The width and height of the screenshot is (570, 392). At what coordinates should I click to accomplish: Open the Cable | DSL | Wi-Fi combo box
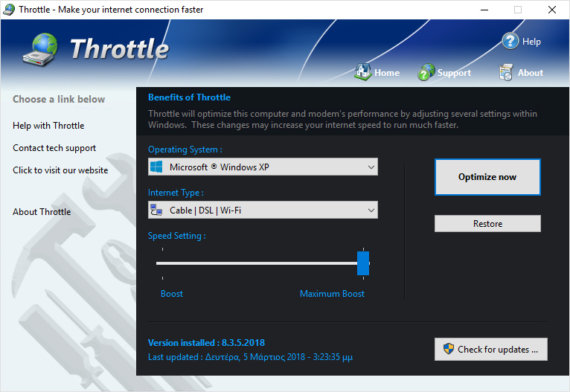click(263, 210)
